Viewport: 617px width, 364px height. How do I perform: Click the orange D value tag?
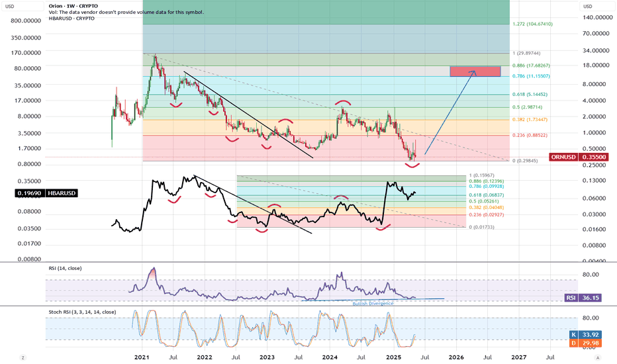pyautogui.click(x=585, y=343)
